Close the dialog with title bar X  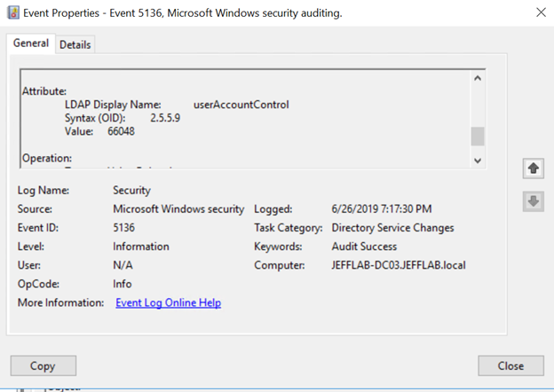(x=541, y=12)
